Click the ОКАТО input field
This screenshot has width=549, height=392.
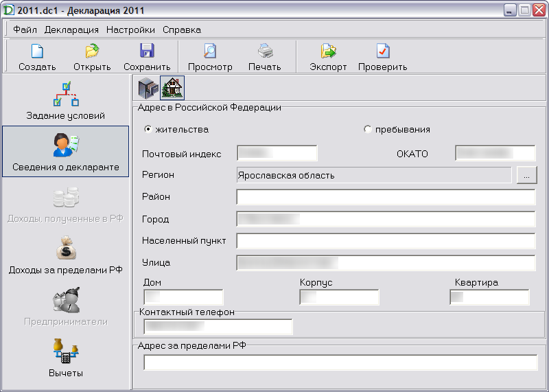[x=495, y=153]
